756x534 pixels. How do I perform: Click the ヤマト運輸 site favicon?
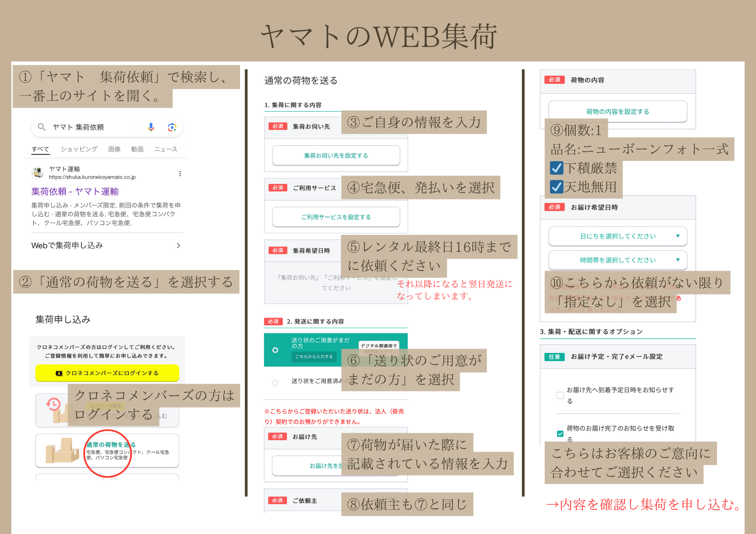[37, 173]
